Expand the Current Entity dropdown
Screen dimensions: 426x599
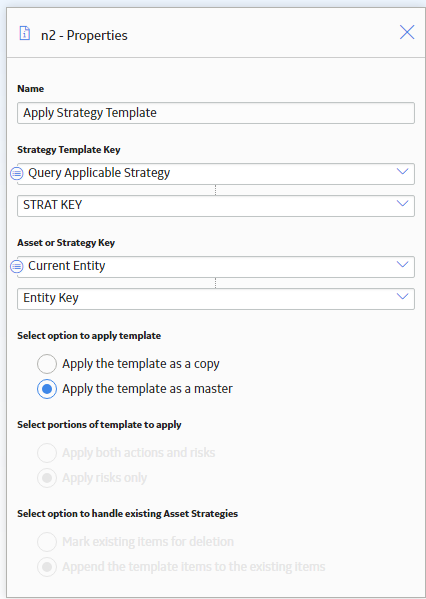point(402,264)
